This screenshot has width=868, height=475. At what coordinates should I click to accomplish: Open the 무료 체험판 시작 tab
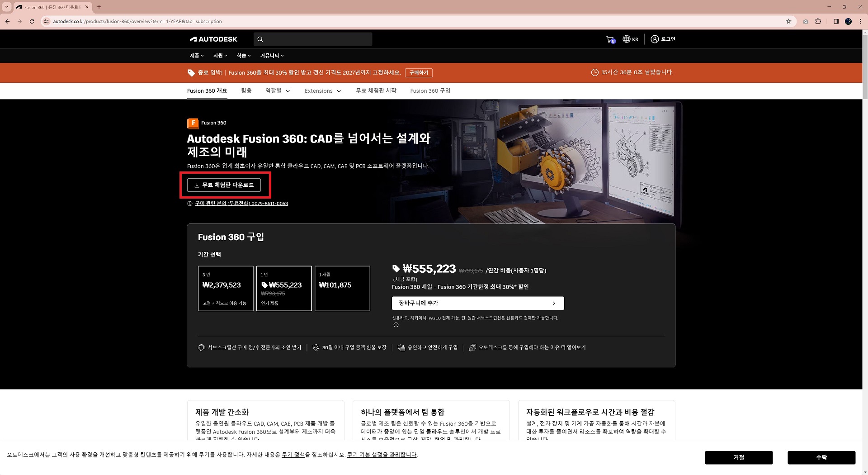tap(376, 91)
